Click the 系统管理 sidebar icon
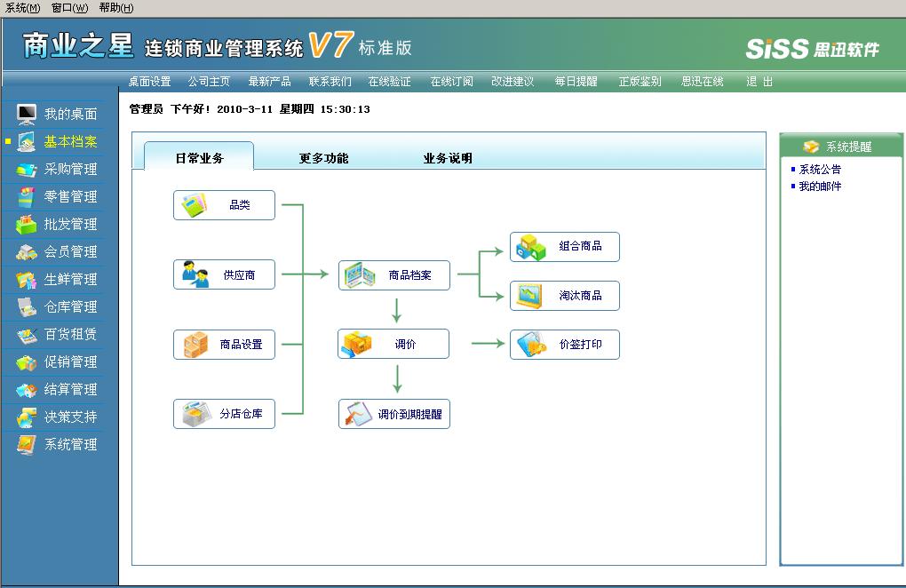This screenshot has width=906, height=588. pyautogui.click(x=27, y=444)
